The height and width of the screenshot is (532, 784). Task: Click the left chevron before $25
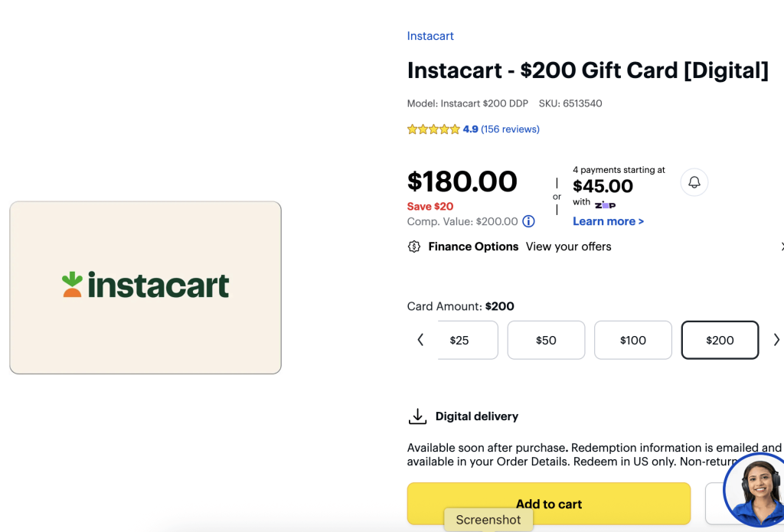(420, 339)
